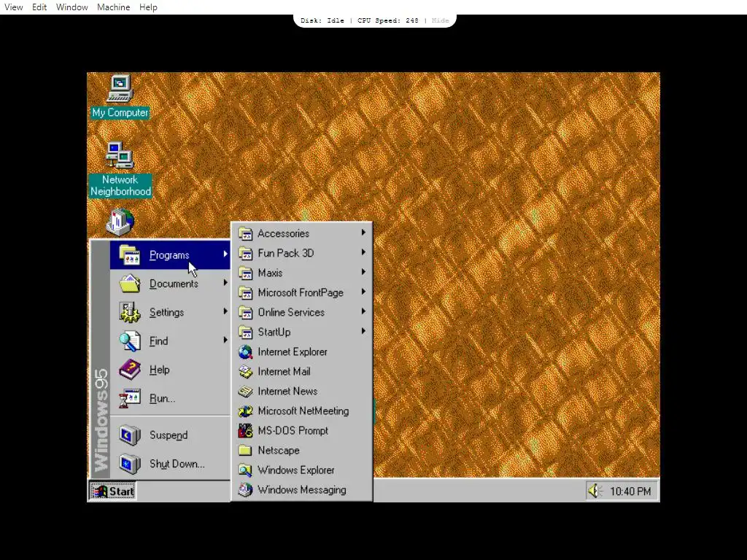Click the Microsoft FrontPage group icon
The image size is (747, 560).
pyautogui.click(x=245, y=293)
